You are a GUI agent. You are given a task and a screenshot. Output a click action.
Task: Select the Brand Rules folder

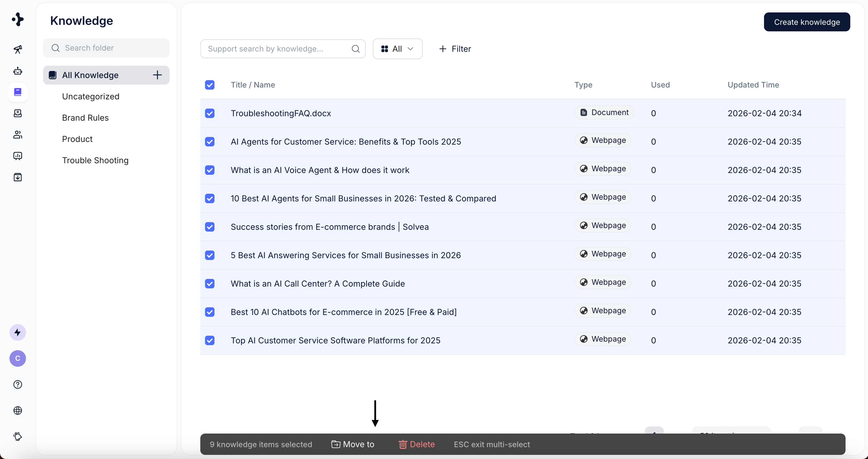pyautogui.click(x=85, y=118)
